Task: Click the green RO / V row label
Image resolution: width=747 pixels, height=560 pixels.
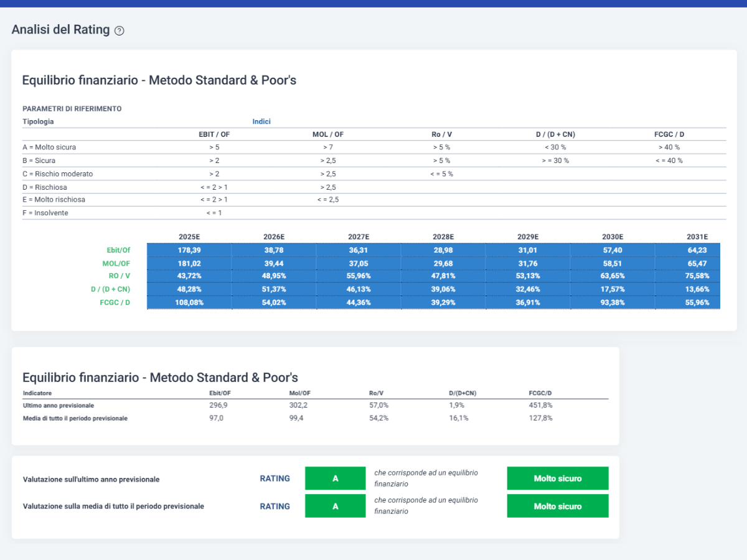Action: 119,276
